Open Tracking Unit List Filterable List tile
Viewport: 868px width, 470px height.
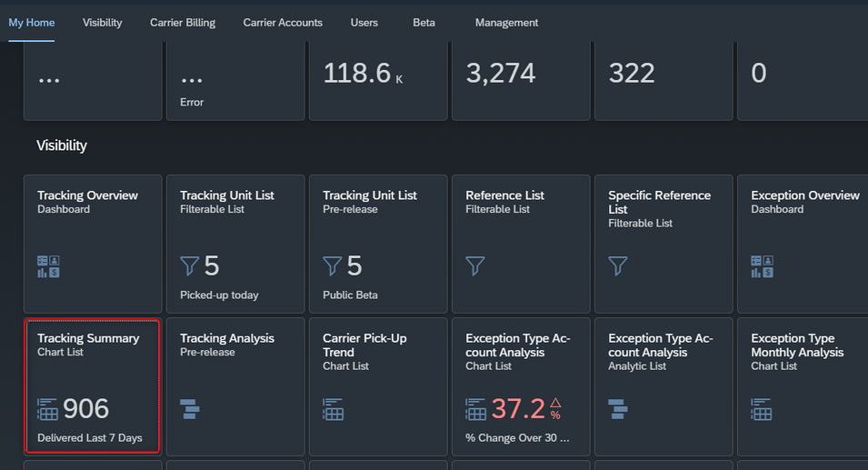235,245
